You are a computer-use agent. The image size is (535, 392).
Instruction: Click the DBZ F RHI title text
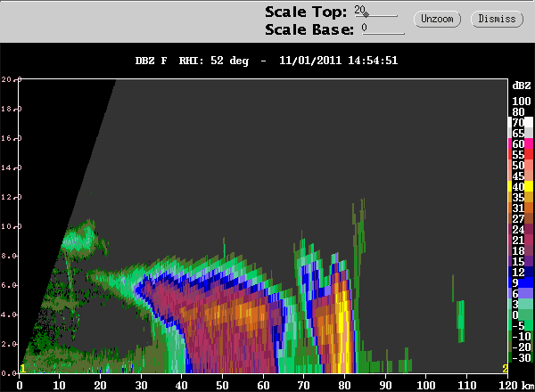coord(266,61)
